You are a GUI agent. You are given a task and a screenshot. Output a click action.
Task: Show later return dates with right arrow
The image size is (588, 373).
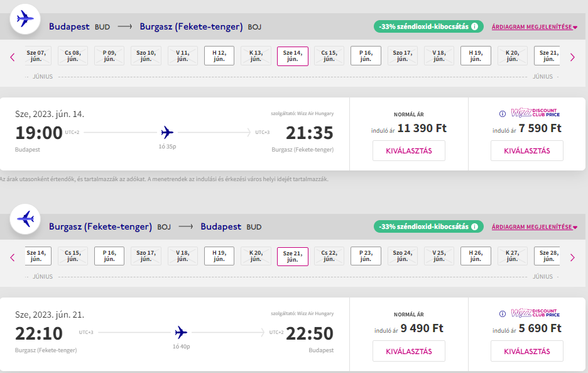pos(572,257)
